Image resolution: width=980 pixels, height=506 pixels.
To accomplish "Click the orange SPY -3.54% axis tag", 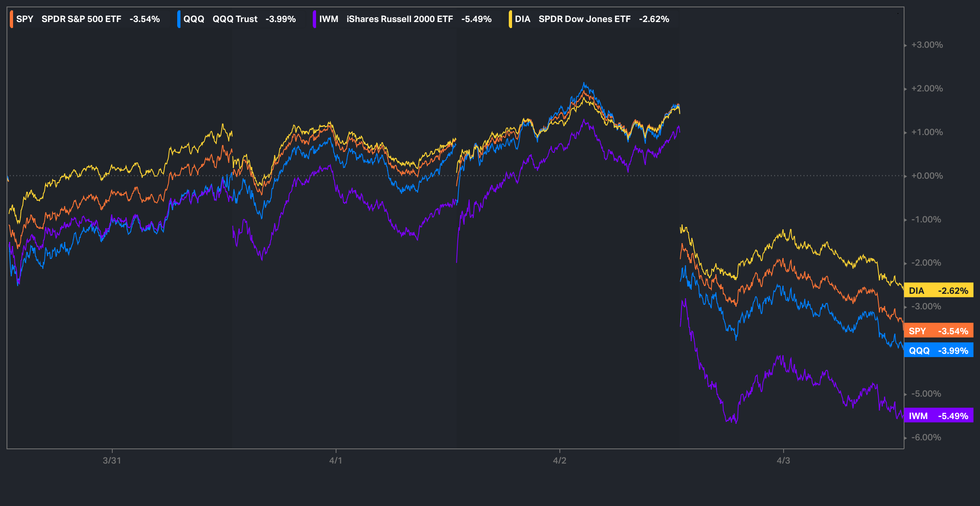I will 938,331.
